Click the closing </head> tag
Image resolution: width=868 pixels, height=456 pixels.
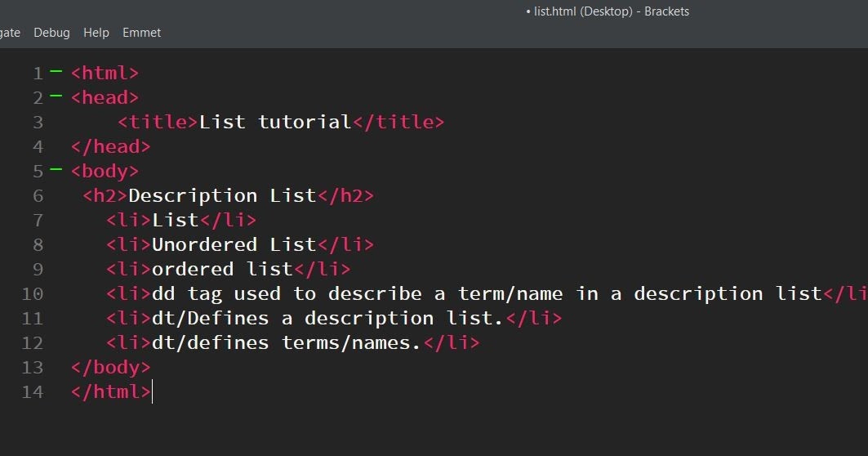pyautogui.click(x=111, y=146)
